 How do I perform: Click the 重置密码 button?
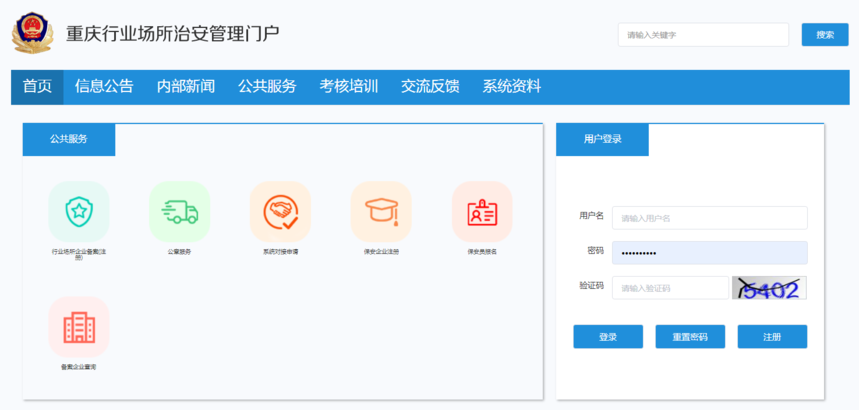coord(690,337)
